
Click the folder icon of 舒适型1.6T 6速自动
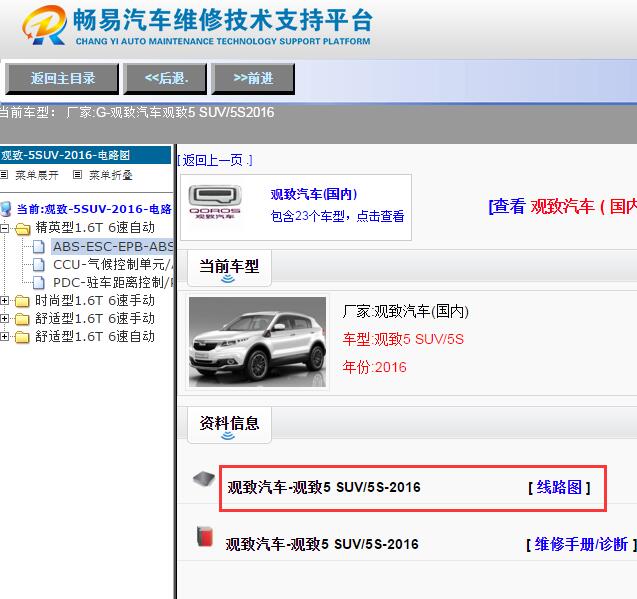click(x=22, y=337)
